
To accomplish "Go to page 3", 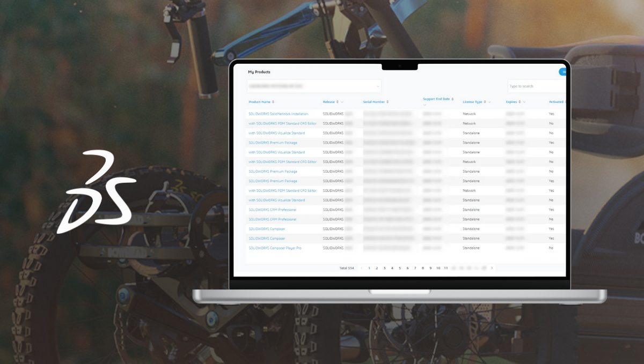I will tap(384, 268).
